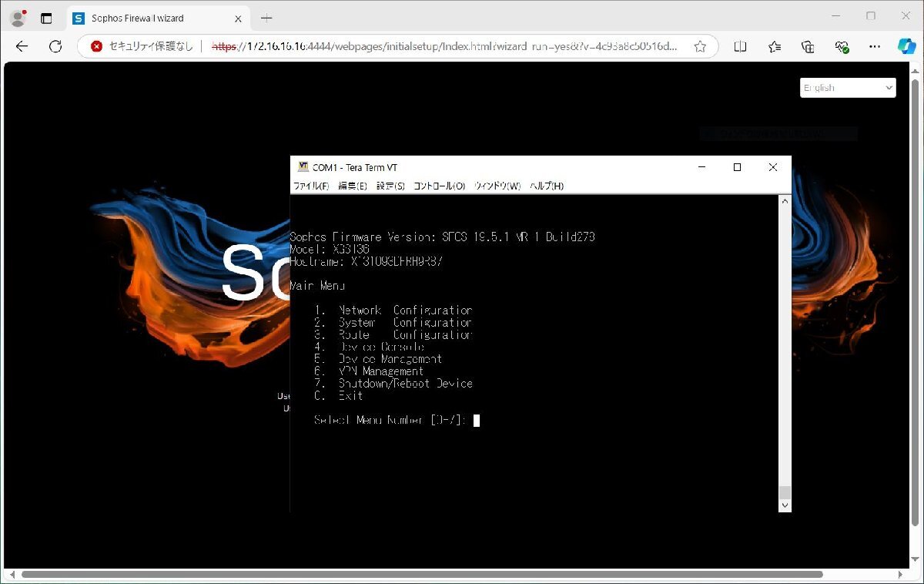Minimize the Edge browser window
Viewport: 924px width, 584px height.
click(836, 15)
